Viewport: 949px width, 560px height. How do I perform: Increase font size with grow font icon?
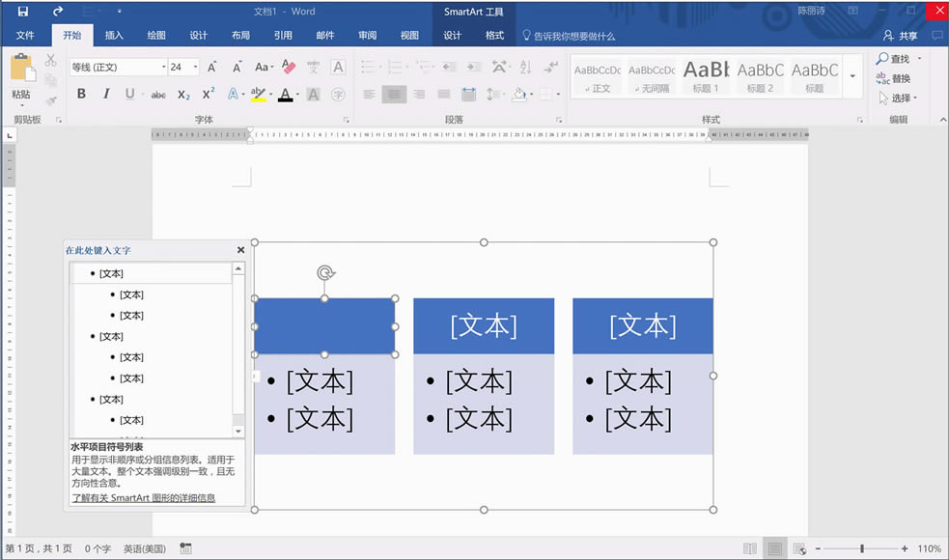click(x=211, y=67)
